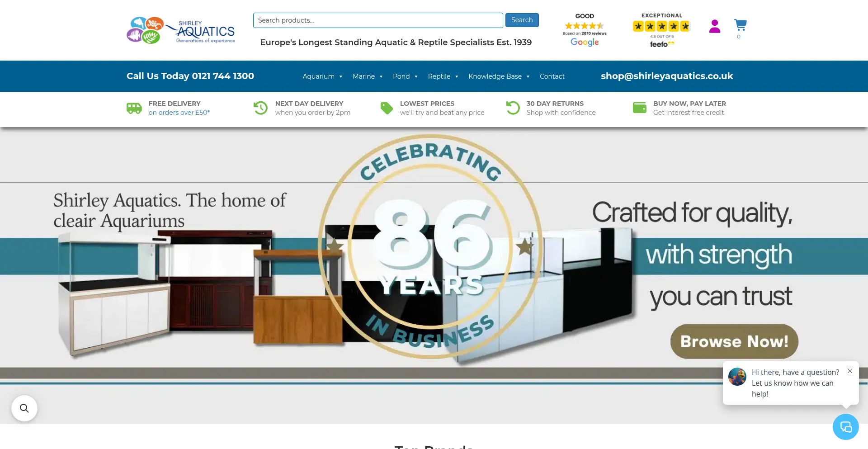Expand the Aquarium dropdown menu
The height and width of the screenshot is (449, 868).
point(322,76)
